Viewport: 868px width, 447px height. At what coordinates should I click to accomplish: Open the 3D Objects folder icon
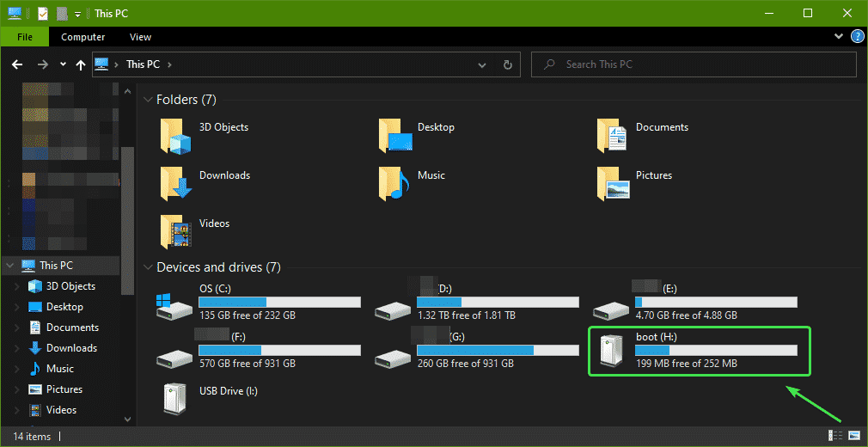pos(174,135)
